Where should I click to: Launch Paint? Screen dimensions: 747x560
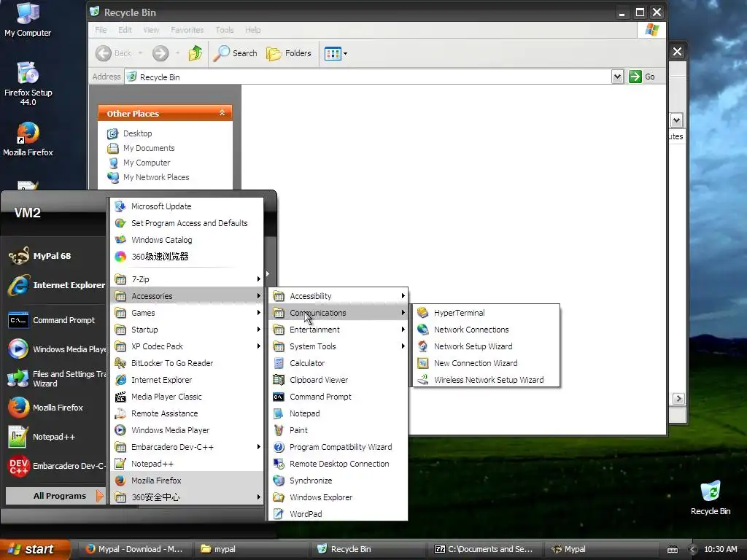(338, 430)
